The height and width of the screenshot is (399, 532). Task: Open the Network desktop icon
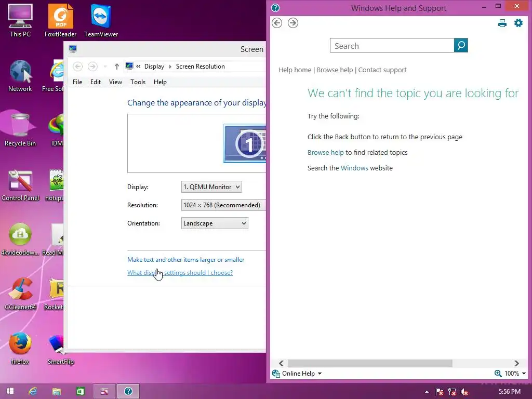pyautogui.click(x=20, y=75)
